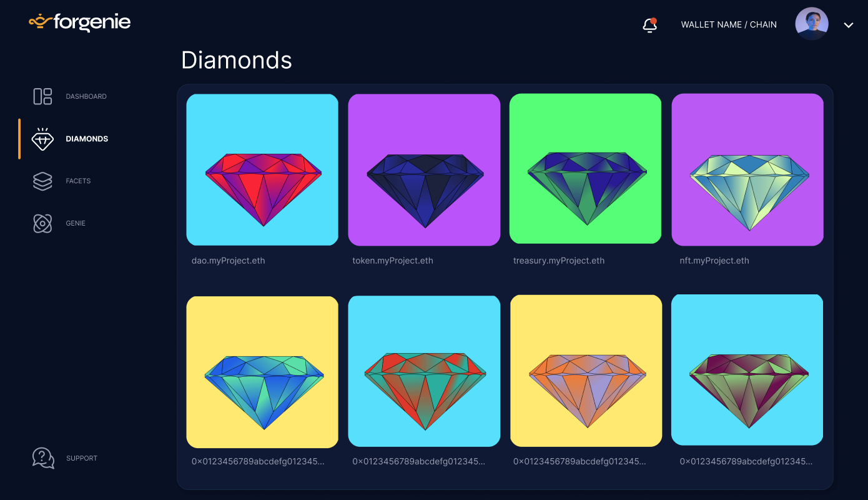Open the Facets stacked layers icon
The image size is (868, 500).
tap(42, 181)
